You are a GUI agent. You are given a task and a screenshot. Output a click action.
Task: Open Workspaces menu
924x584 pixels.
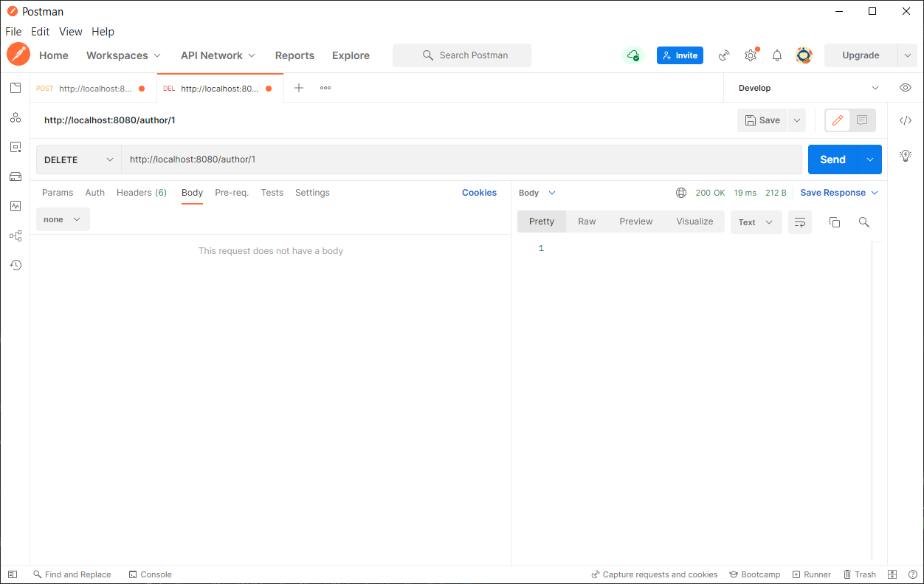pos(123,55)
